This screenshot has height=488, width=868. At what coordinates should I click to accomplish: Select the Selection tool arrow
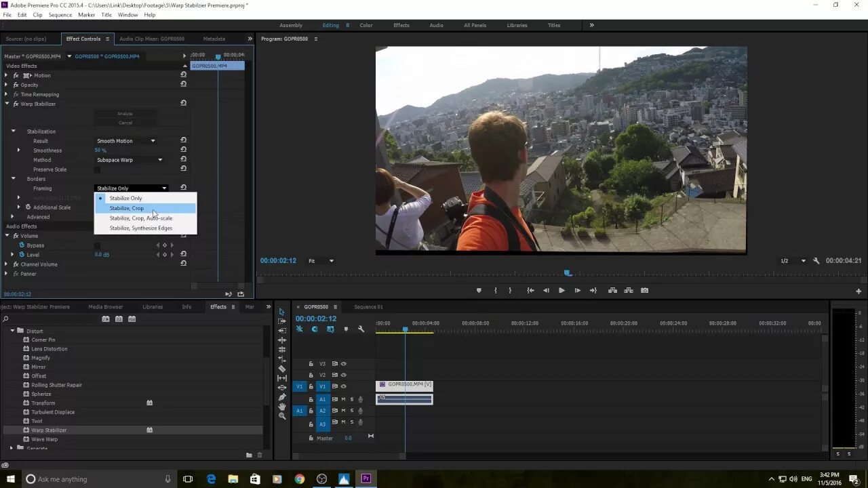pyautogui.click(x=282, y=312)
